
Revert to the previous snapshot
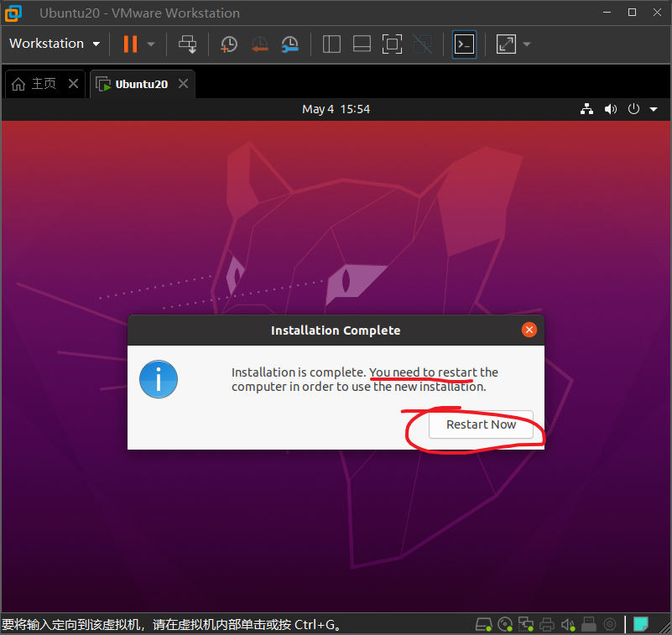tap(260, 44)
